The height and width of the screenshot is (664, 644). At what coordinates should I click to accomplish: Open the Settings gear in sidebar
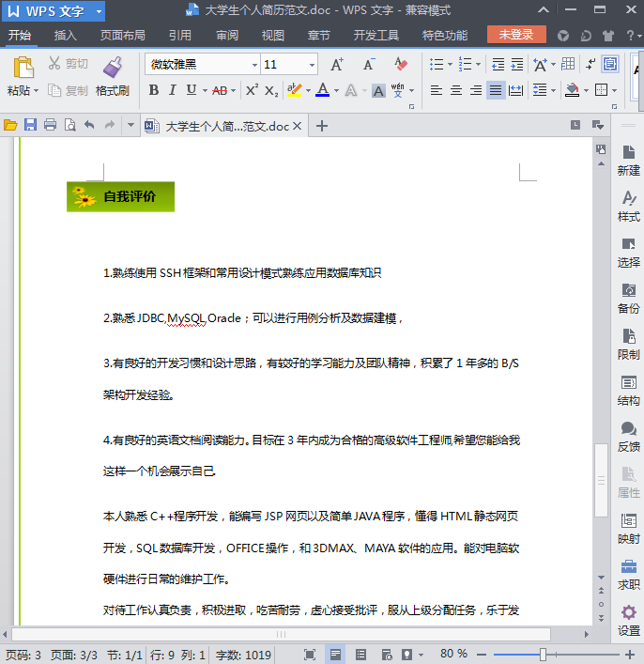click(x=628, y=621)
